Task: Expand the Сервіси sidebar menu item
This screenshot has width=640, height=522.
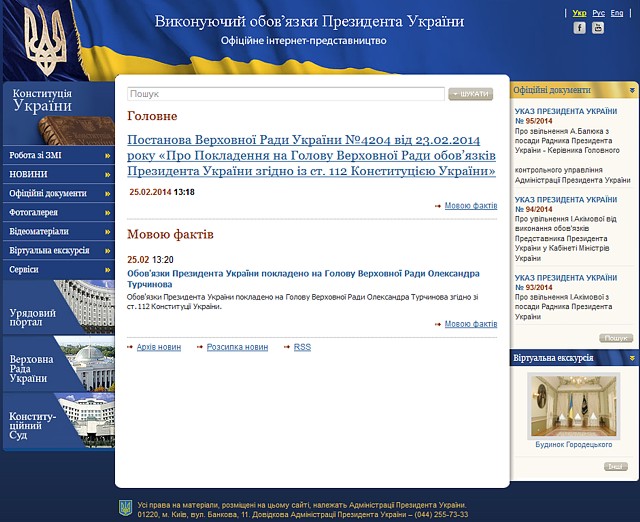Action: (x=57, y=270)
